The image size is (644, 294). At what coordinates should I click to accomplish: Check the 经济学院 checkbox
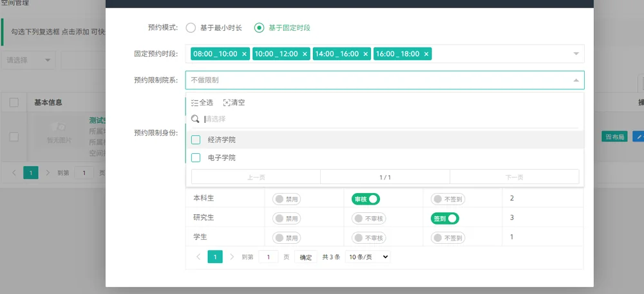[x=196, y=140]
